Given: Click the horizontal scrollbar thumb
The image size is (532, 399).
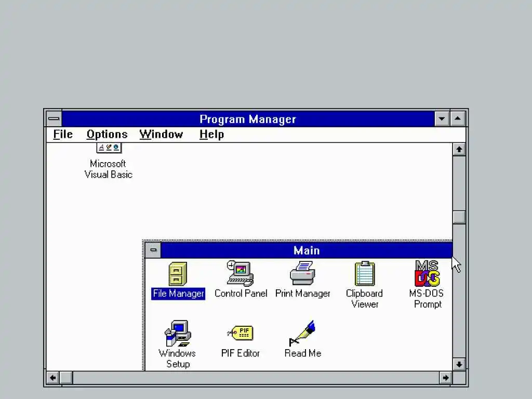Looking at the screenshot, I should click(x=66, y=378).
